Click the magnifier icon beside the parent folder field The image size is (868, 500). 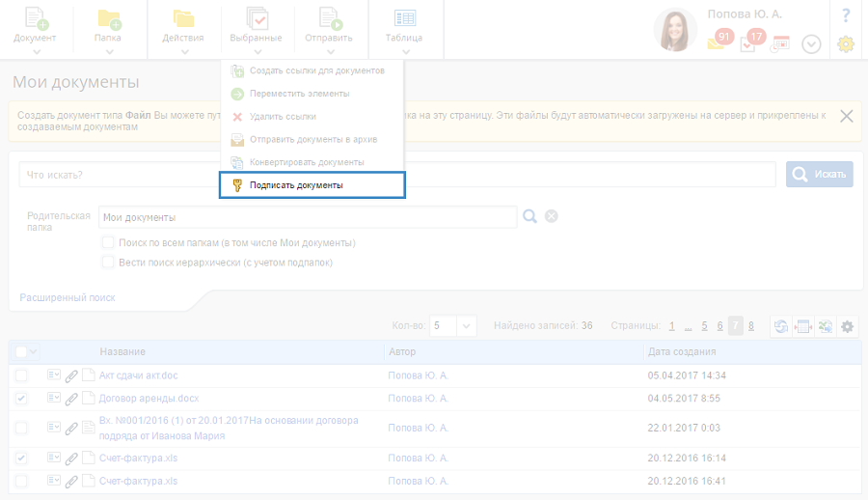pos(529,216)
